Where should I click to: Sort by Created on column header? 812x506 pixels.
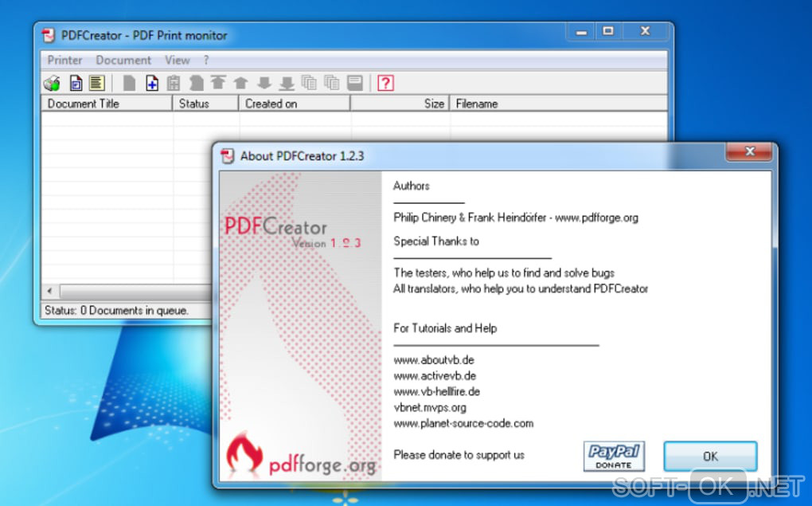tap(295, 104)
